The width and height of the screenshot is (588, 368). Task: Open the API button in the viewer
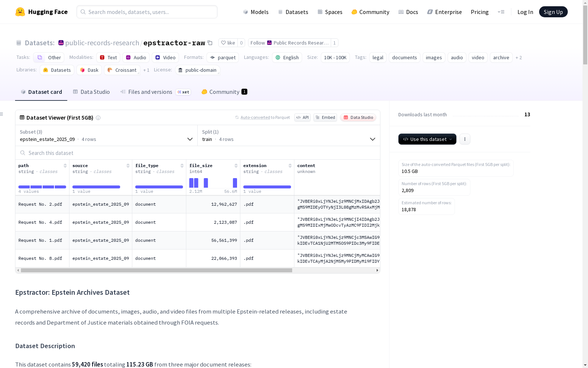point(302,117)
